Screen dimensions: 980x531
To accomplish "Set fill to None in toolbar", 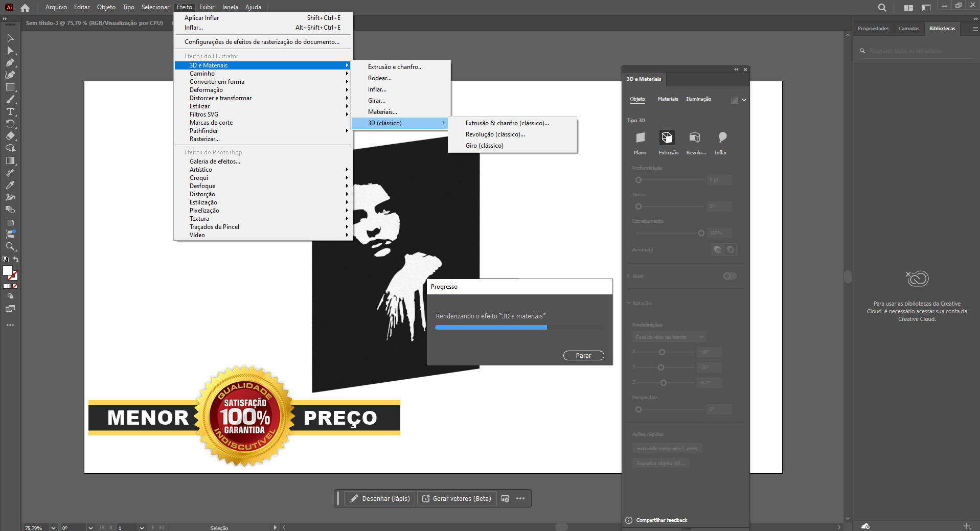I will click(15, 286).
